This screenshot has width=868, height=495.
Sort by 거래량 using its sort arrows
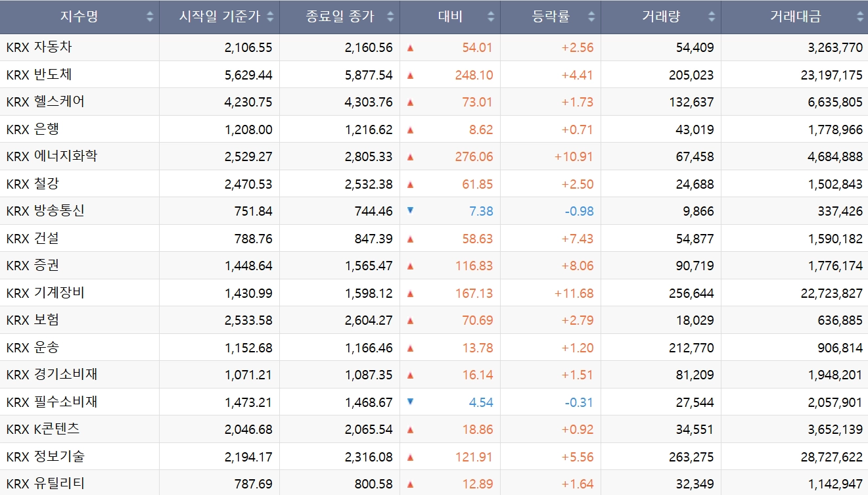(712, 17)
